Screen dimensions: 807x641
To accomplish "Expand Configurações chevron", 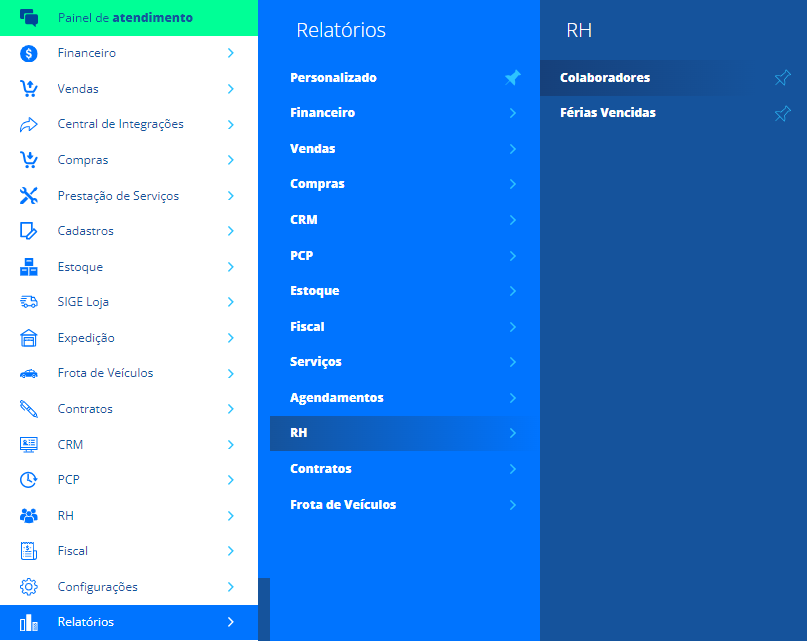I will pos(231,587).
